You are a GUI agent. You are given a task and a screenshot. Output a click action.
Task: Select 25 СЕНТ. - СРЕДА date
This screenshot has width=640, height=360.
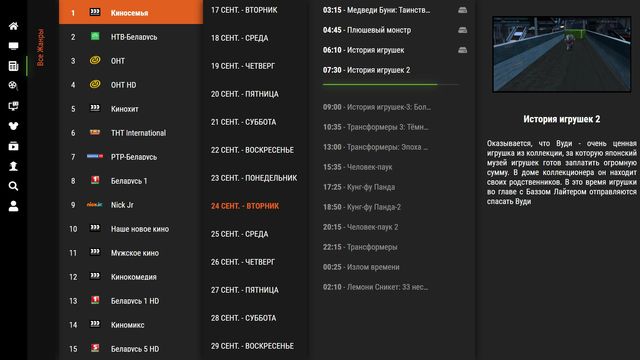click(x=240, y=234)
